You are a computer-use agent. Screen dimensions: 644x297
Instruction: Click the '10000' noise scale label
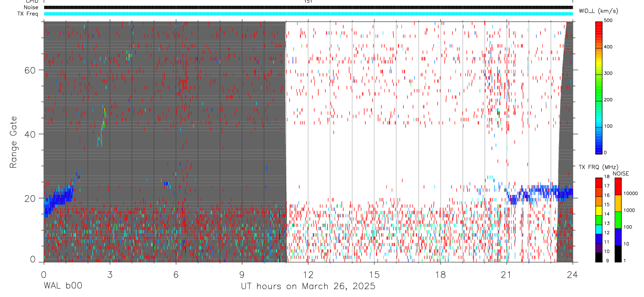click(x=630, y=193)
